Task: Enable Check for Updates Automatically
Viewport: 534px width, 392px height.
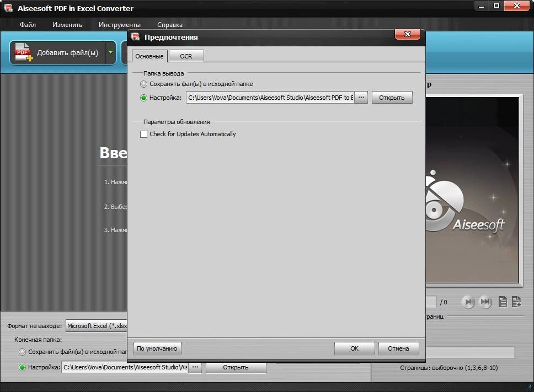Action: tap(144, 134)
